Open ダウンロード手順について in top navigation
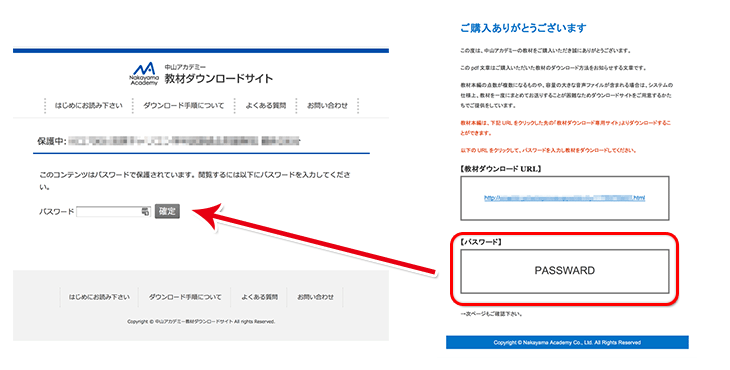Image resolution: width=730 pixels, height=370 pixels. pyautogui.click(x=183, y=106)
